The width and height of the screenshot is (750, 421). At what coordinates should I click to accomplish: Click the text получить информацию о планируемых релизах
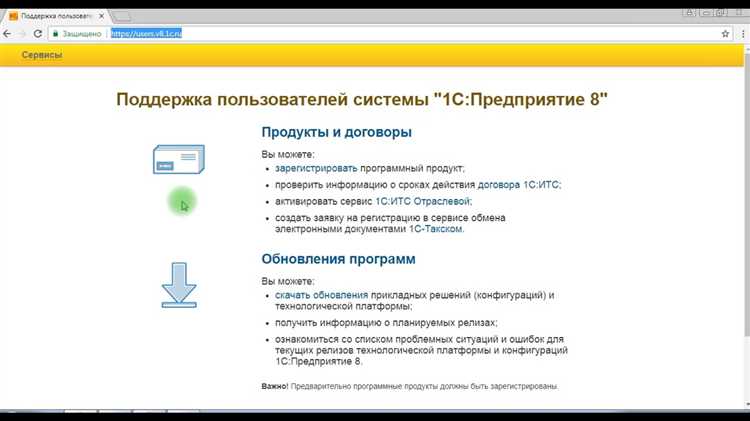[x=386, y=323]
